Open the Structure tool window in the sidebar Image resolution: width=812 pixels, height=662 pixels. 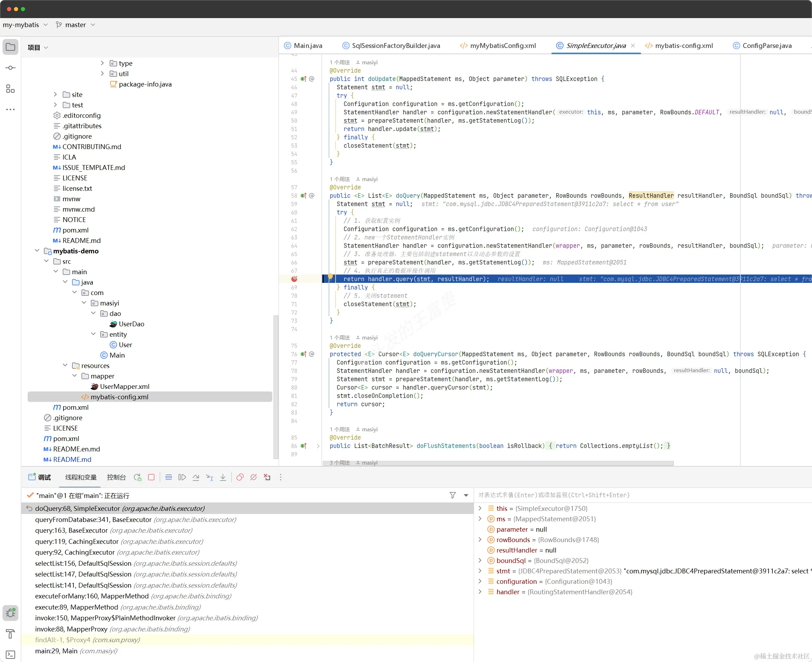pos(10,89)
